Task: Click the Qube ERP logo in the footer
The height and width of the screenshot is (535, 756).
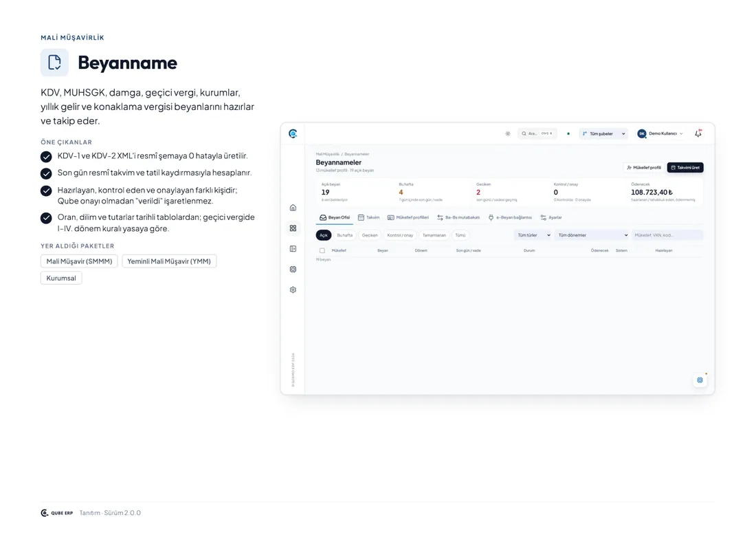Action: 57,513
